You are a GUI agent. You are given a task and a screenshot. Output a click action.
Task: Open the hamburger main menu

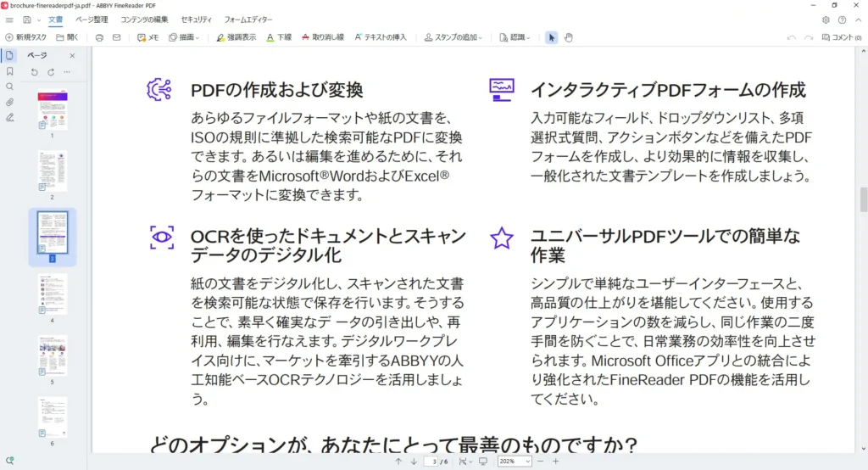point(8,20)
